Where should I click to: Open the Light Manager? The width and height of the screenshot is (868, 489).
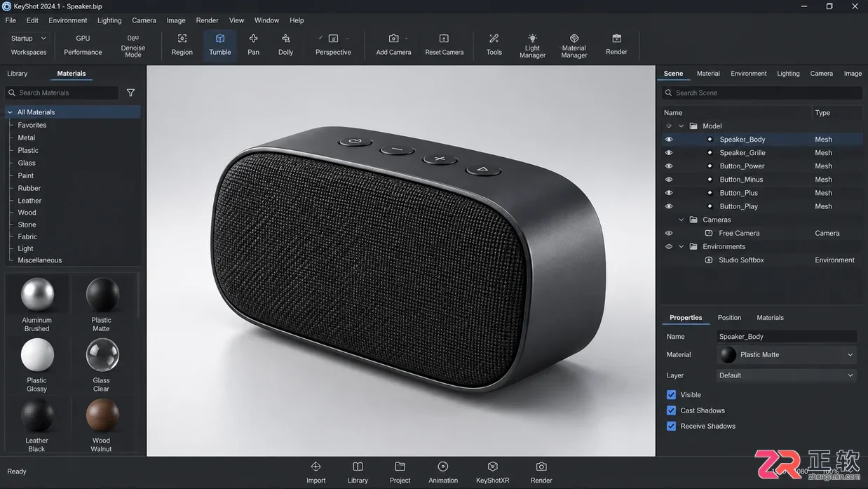[x=532, y=46]
